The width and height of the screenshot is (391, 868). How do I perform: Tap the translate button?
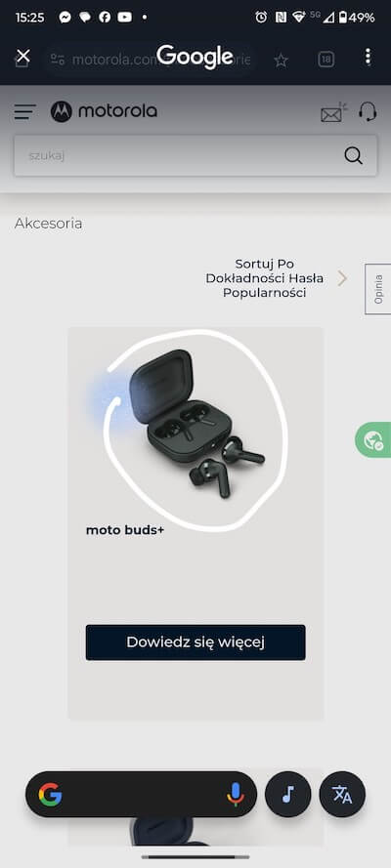(342, 795)
